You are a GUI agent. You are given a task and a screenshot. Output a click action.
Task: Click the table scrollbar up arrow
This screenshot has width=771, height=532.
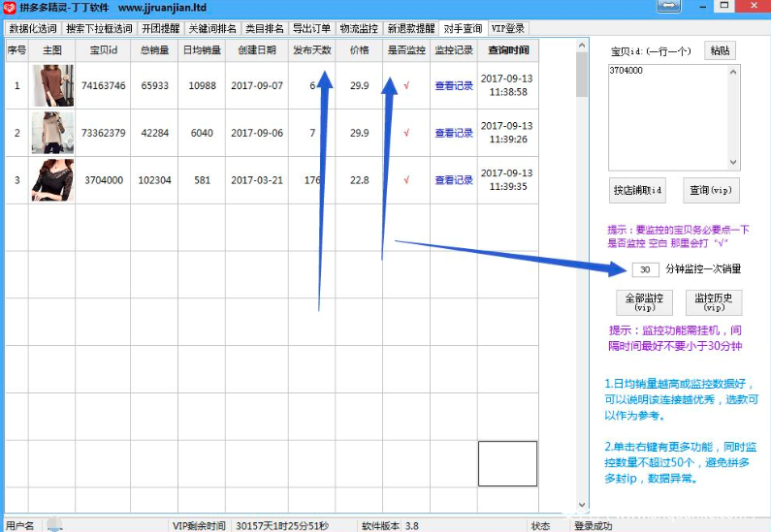tap(582, 46)
